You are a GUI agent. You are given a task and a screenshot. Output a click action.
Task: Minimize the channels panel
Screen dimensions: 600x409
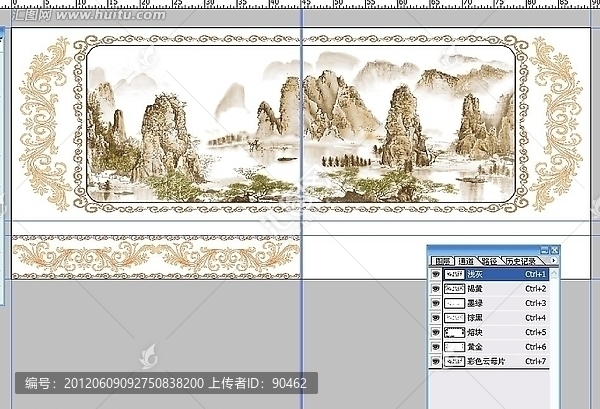coord(544,251)
